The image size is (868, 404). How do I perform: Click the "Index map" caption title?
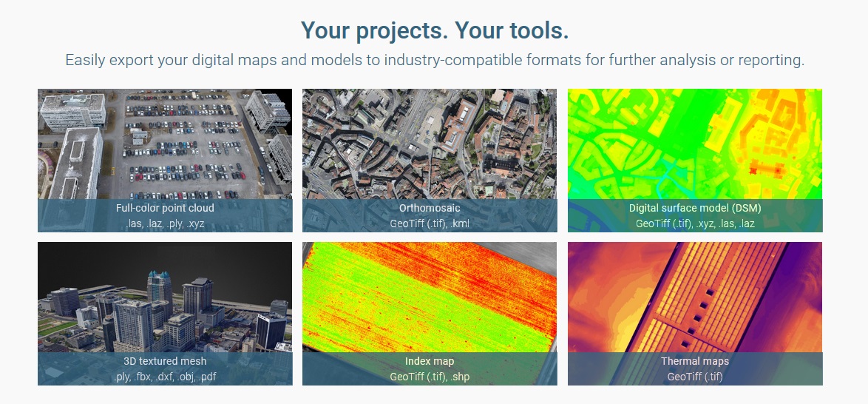pyautogui.click(x=430, y=361)
